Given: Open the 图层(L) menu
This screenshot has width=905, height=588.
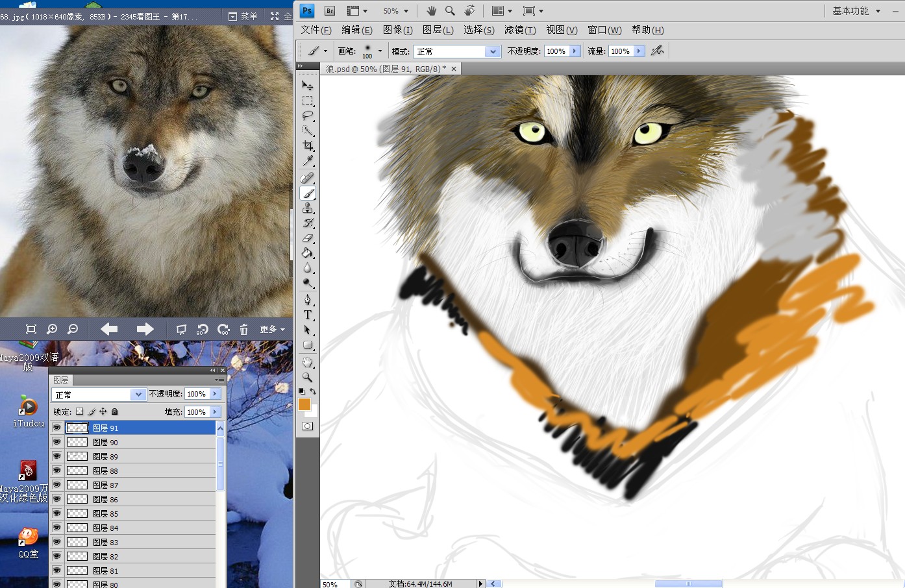Looking at the screenshot, I should click(438, 30).
